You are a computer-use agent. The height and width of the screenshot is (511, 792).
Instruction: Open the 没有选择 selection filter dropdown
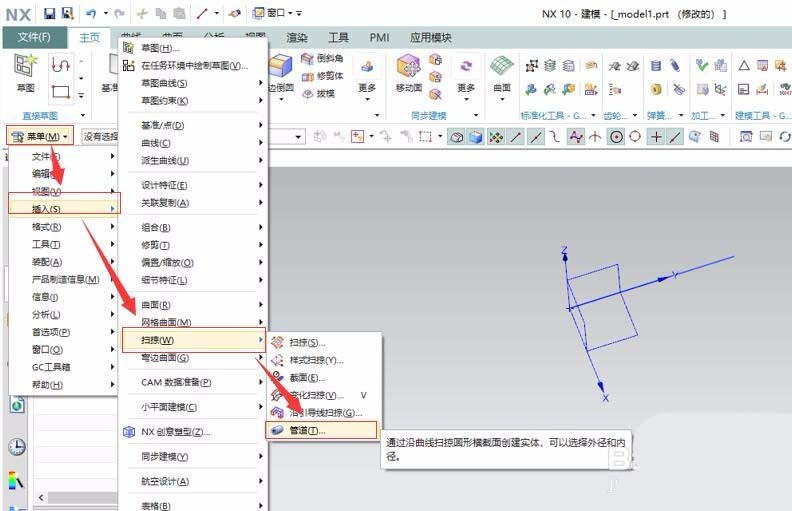(x=100, y=136)
